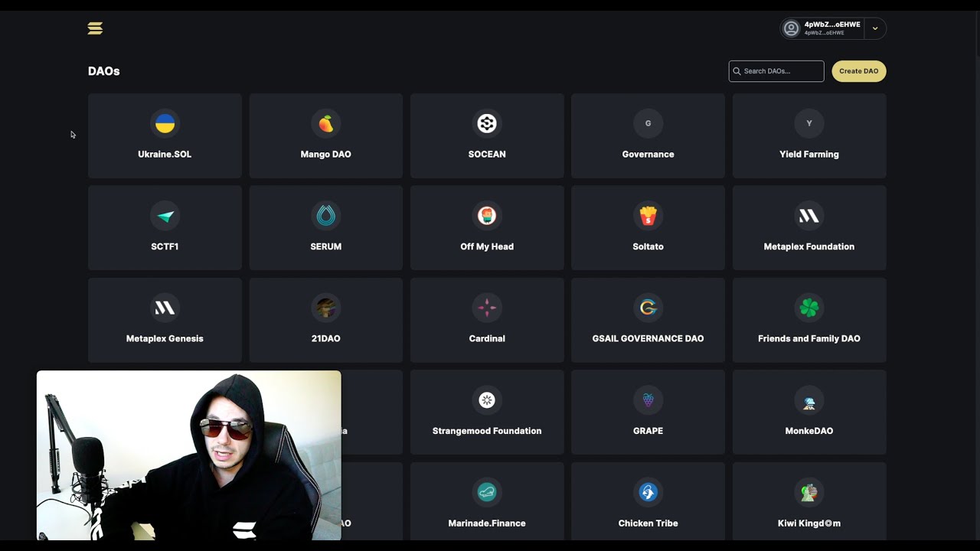
Task: Open the Cardinal DAO card
Action: coord(487,320)
